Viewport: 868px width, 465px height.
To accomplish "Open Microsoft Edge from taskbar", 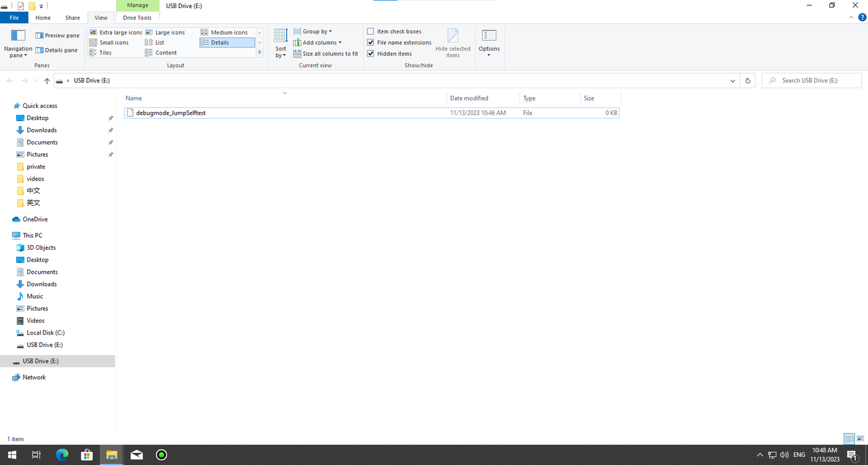I will pyautogui.click(x=62, y=455).
